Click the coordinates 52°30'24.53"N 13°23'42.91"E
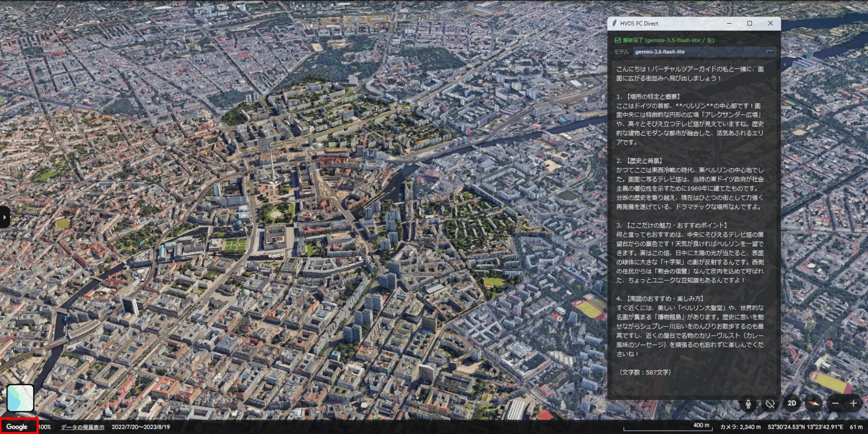Image resolution: width=868 pixels, height=434 pixels. pyautogui.click(x=805, y=427)
